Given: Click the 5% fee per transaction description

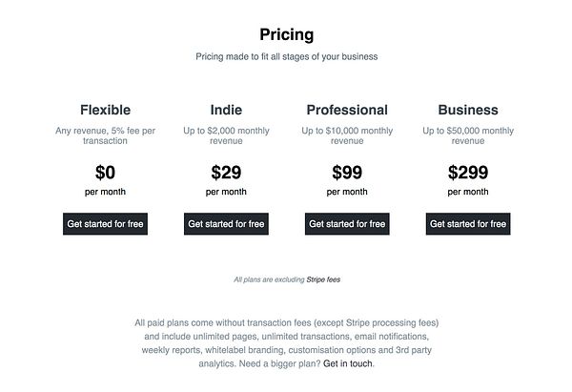Looking at the screenshot, I should [105, 135].
